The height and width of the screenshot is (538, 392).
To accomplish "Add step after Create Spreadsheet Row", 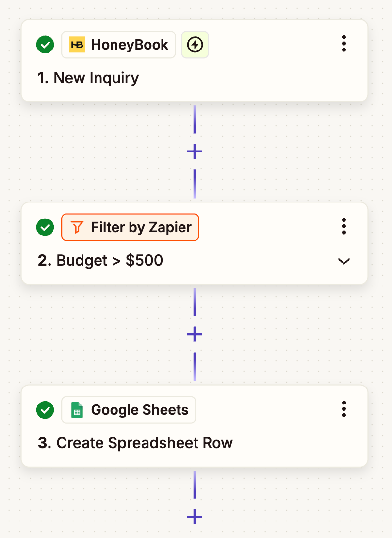I will pyautogui.click(x=195, y=516).
